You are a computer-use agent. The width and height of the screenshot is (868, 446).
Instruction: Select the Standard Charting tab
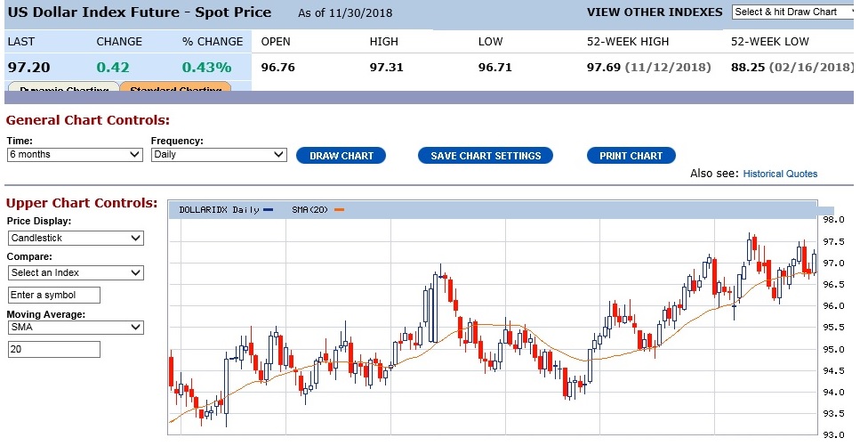point(175,88)
